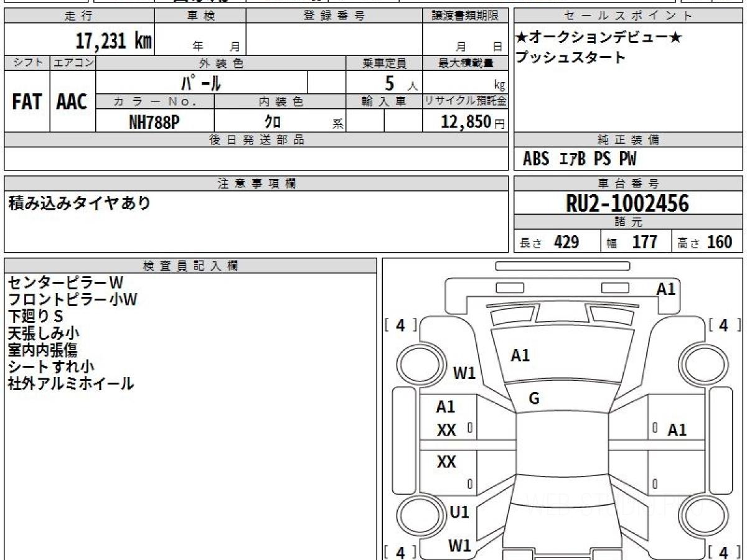The image size is (747, 560).
Task: Click the セールスポイント section header
Action: click(x=628, y=16)
